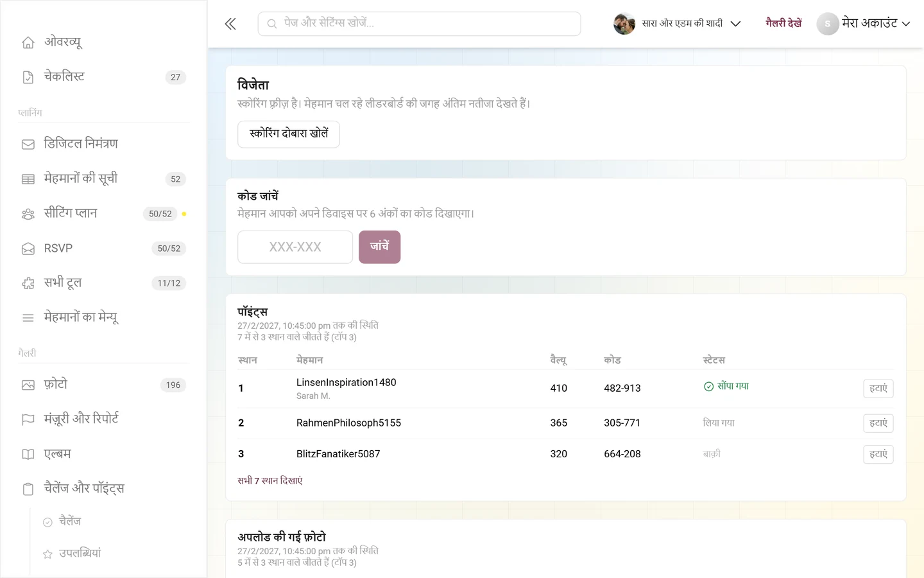Open मेहमानों की सूची guest list

pos(103,179)
